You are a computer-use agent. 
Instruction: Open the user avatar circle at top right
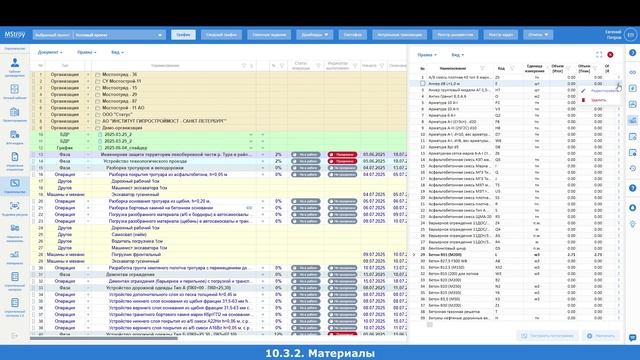(x=631, y=35)
